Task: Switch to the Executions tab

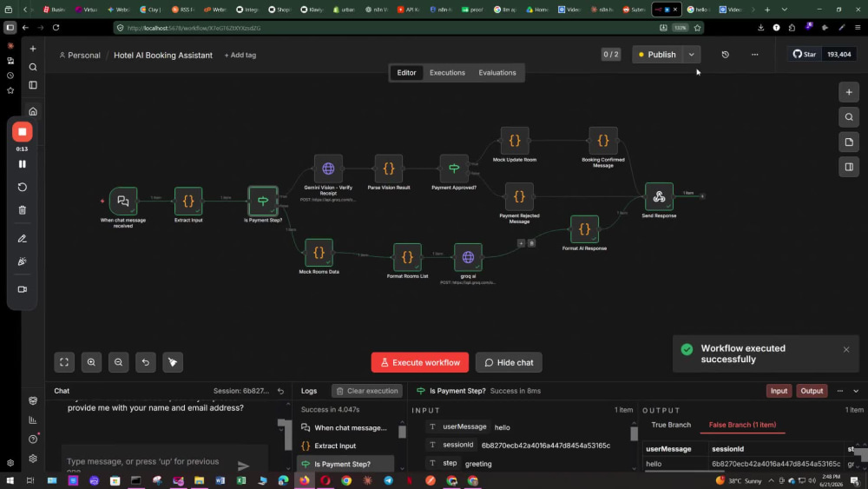Action: pyautogui.click(x=447, y=73)
